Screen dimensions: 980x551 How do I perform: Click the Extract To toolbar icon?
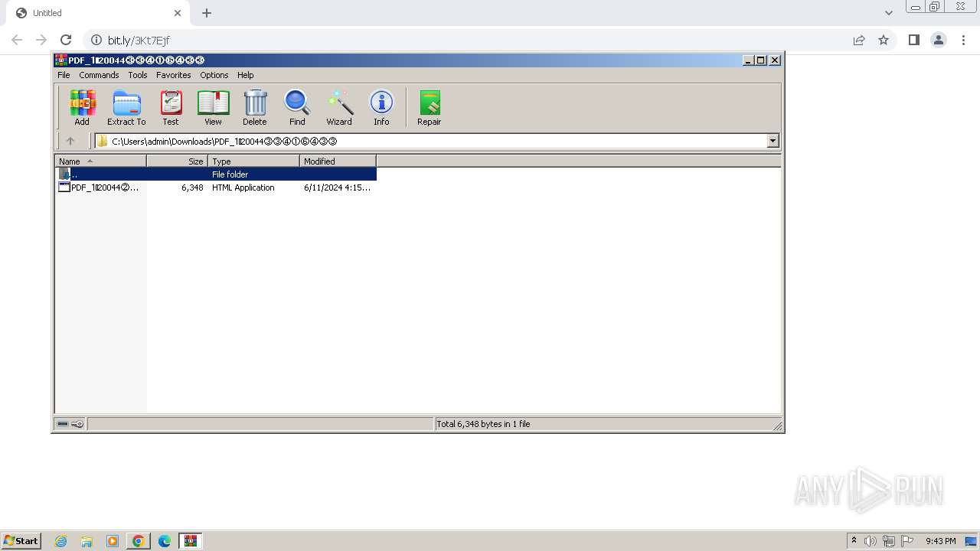[x=126, y=107]
